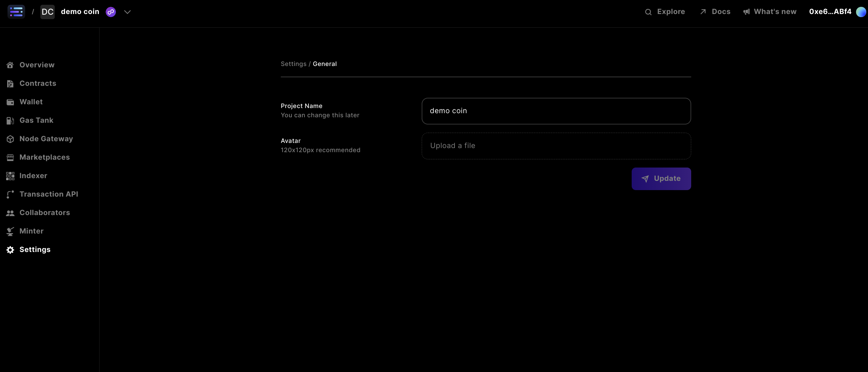Select the Overview house icon in sidebar
The image size is (868, 372).
click(10, 65)
